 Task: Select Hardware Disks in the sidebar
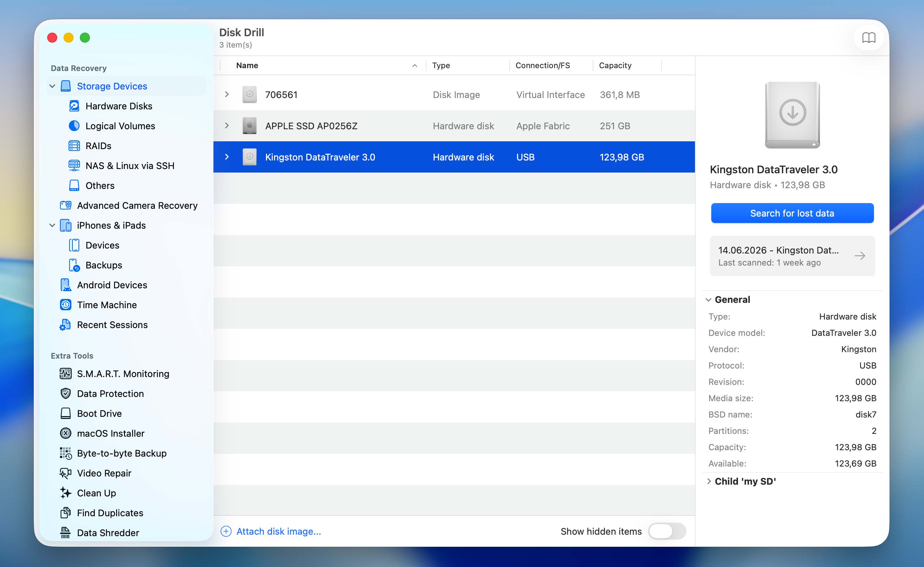(x=119, y=106)
